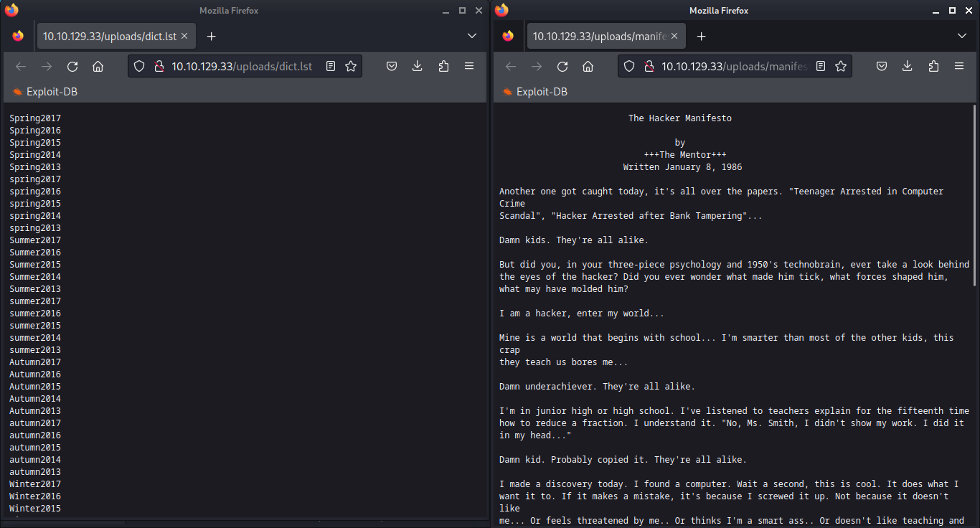980x528 pixels.
Task: Open Exploit-DB bookmark in left window
Action: 44,92
